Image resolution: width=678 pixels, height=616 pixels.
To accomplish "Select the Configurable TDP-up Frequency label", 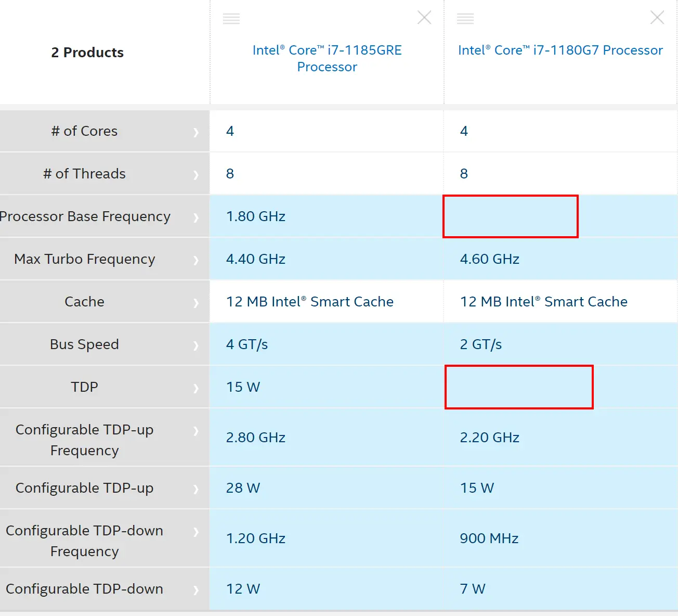I will click(84, 440).
